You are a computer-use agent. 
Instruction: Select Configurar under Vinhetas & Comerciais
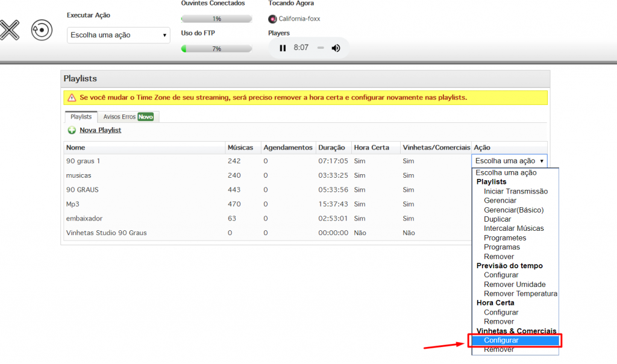[x=501, y=340]
